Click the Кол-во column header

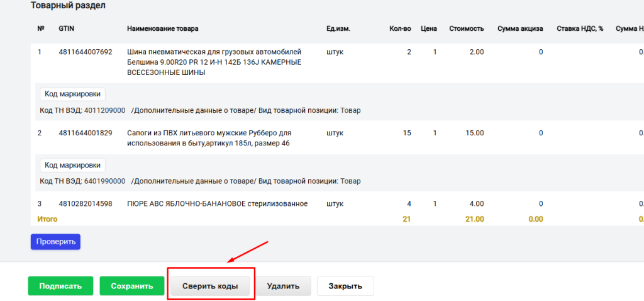[x=400, y=29]
